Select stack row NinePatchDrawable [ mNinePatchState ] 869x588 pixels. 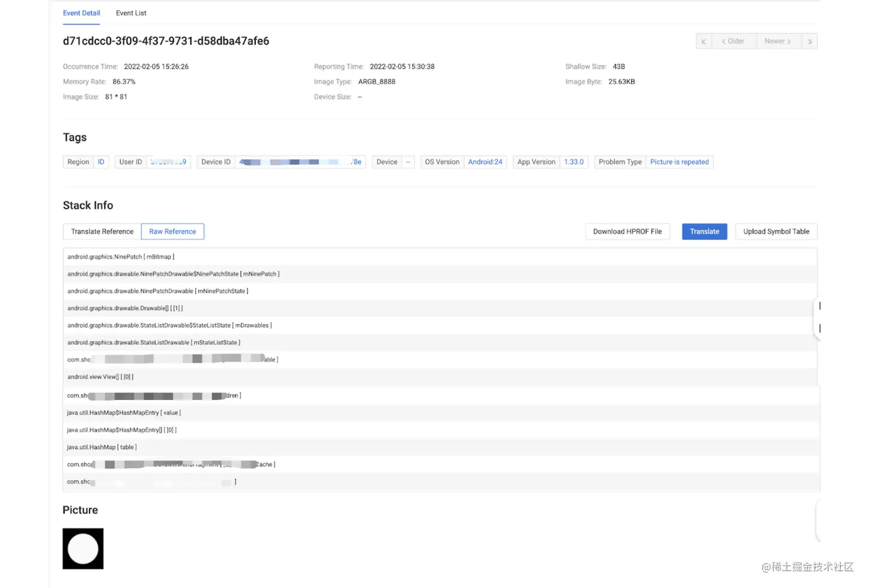pyautogui.click(x=440, y=291)
